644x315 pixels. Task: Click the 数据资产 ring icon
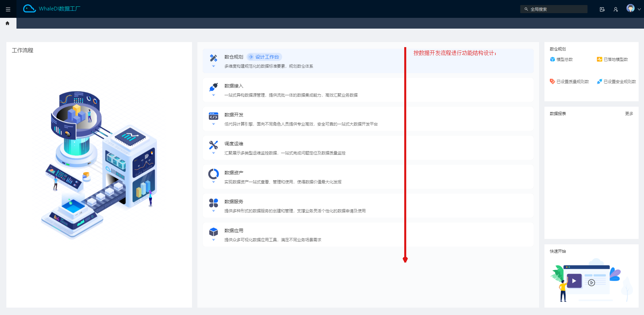pyautogui.click(x=214, y=174)
